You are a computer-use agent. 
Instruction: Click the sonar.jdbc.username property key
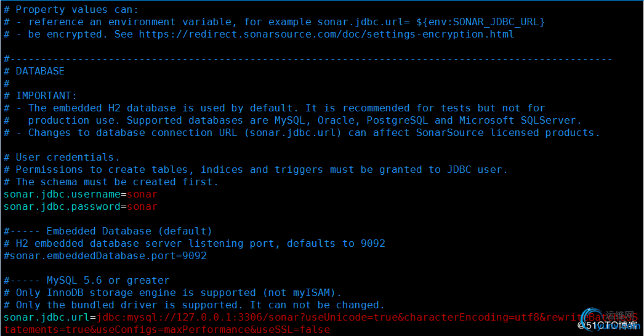[62, 194]
